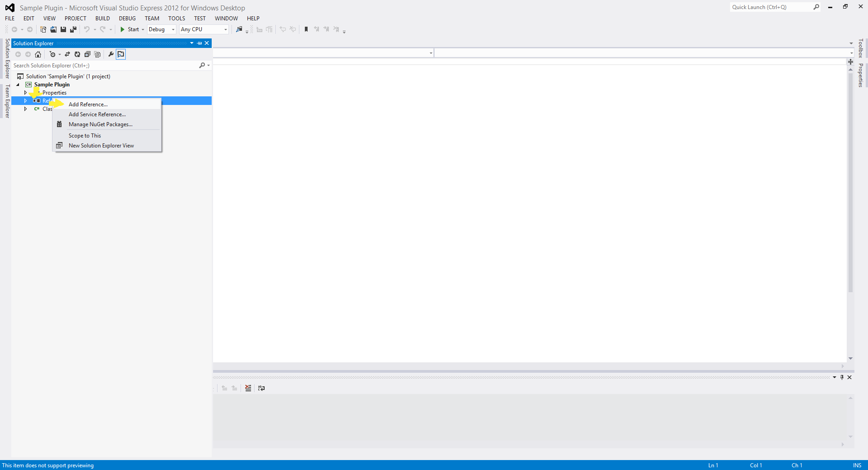Open the TOOLS menu
Image resolution: width=868 pixels, height=470 pixels.
(x=176, y=19)
